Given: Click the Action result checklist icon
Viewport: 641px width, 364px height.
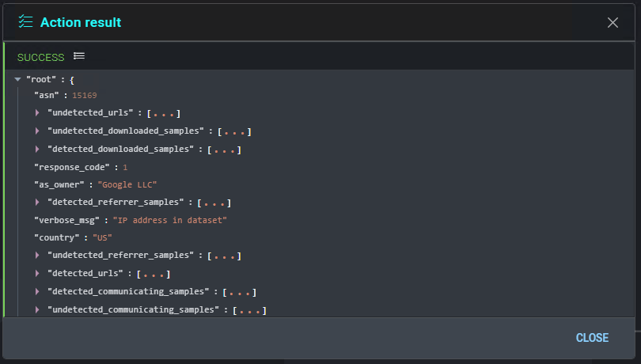Looking at the screenshot, I should pyautogui.click(x=25, y=22).
